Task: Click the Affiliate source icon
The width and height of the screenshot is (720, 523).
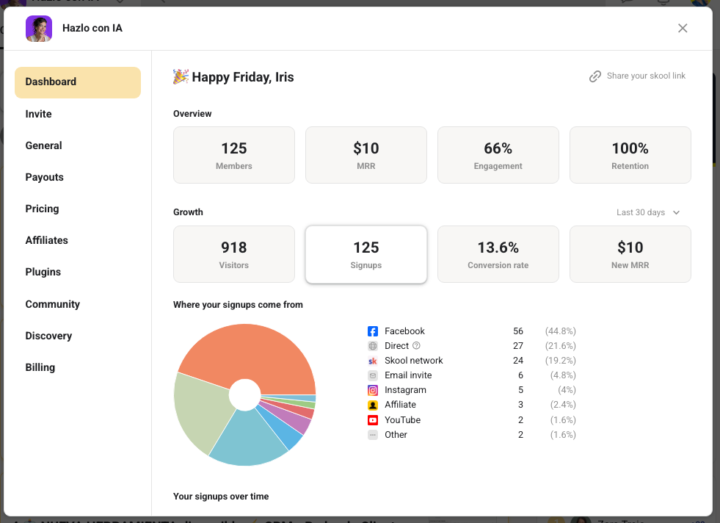Action: coord(372,405)
